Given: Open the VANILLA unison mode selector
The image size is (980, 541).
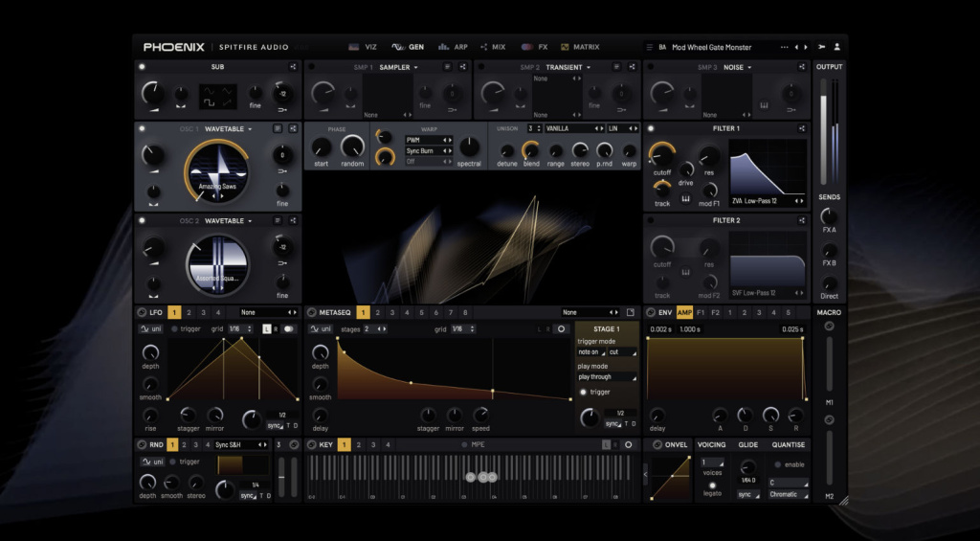Looking at the screenshot, I should [x=574, y=129].
